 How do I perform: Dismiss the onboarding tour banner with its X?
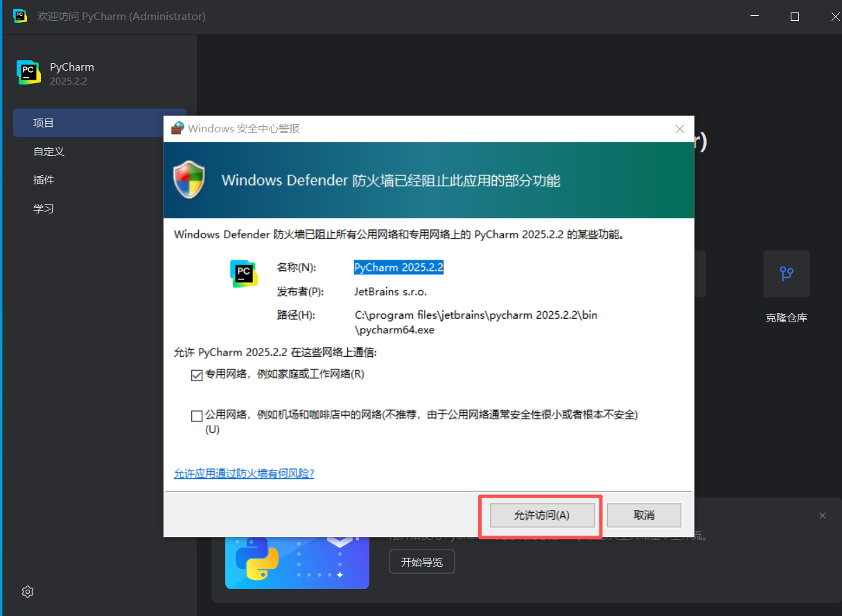(823, 516)
